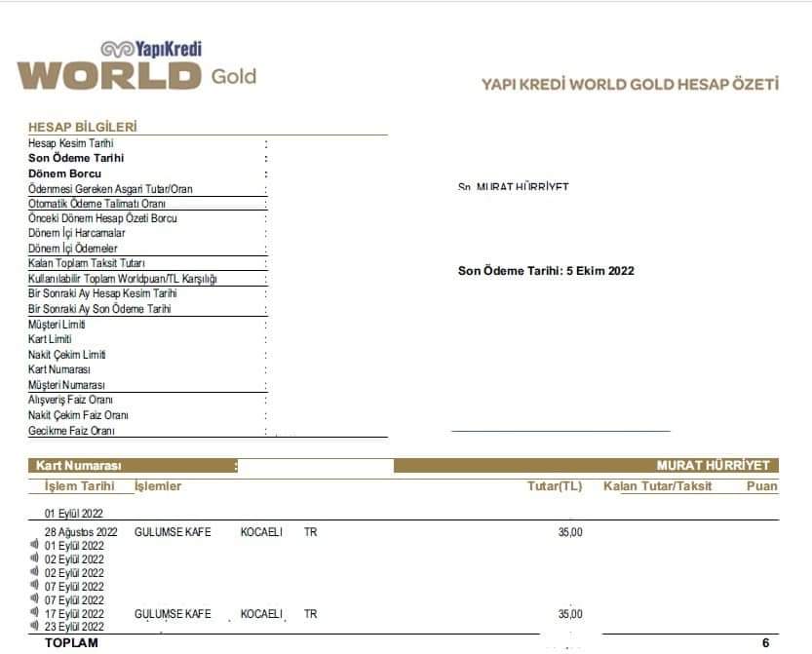The image size is (812, 654).
Task: Click 'Son Ödeme Tarihi: 5 Ekim 2022' text
Action: point(546,271)
